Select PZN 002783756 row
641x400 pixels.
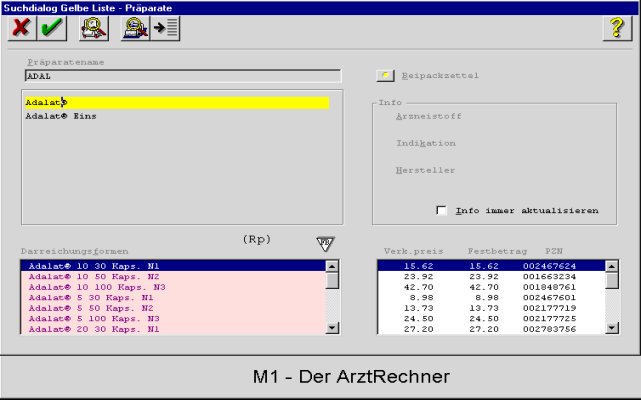pos(491,329)
